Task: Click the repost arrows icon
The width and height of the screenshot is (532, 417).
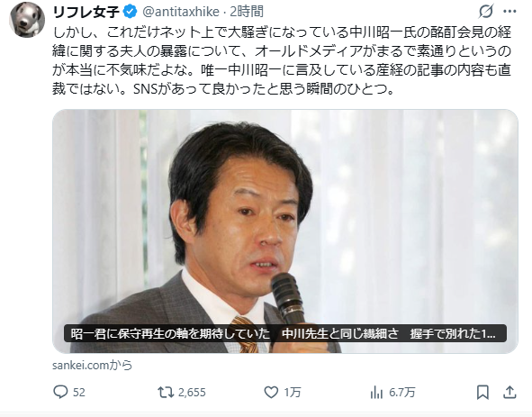Action: click(x=166, y=392)
